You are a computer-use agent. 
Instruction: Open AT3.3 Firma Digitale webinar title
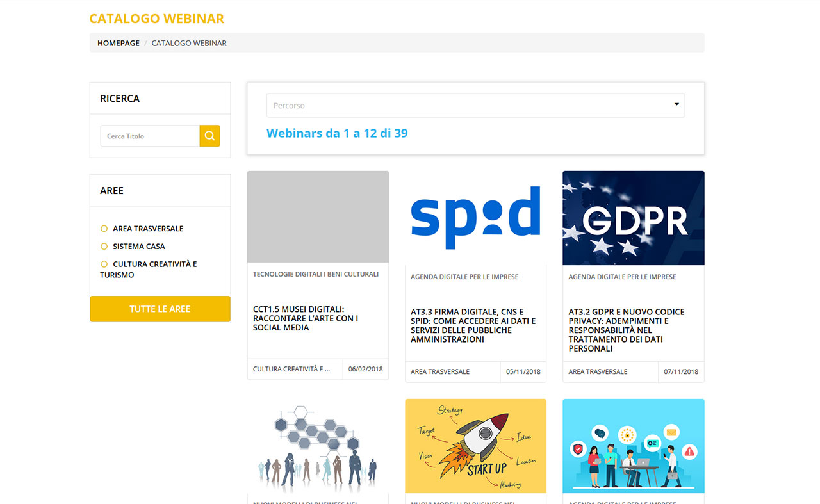[473, 325]
